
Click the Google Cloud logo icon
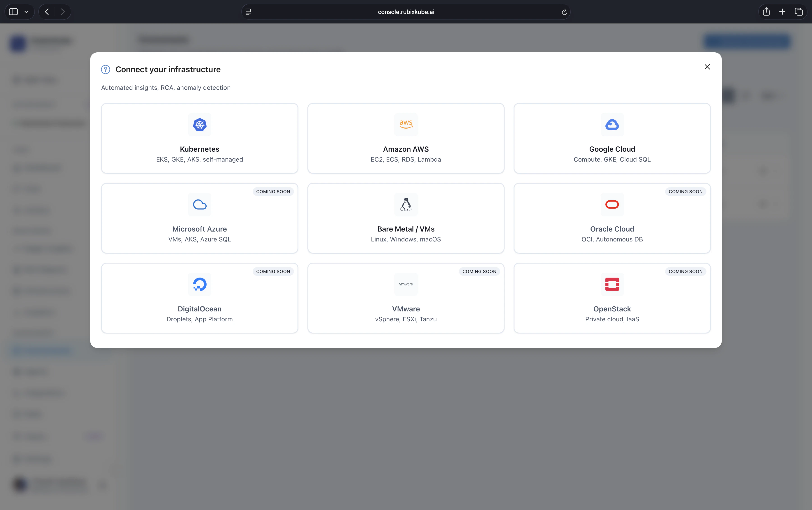[611, 124]
